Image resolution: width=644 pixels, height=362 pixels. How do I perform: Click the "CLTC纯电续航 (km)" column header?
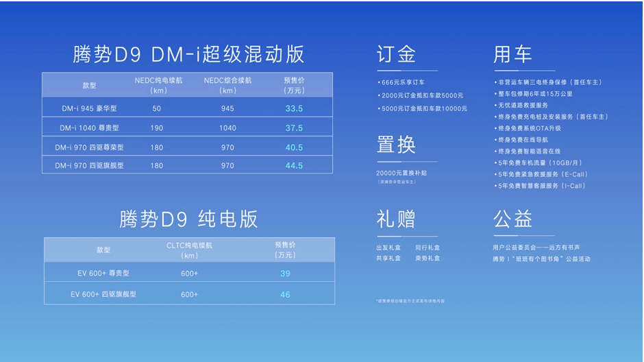click(189, 250)
